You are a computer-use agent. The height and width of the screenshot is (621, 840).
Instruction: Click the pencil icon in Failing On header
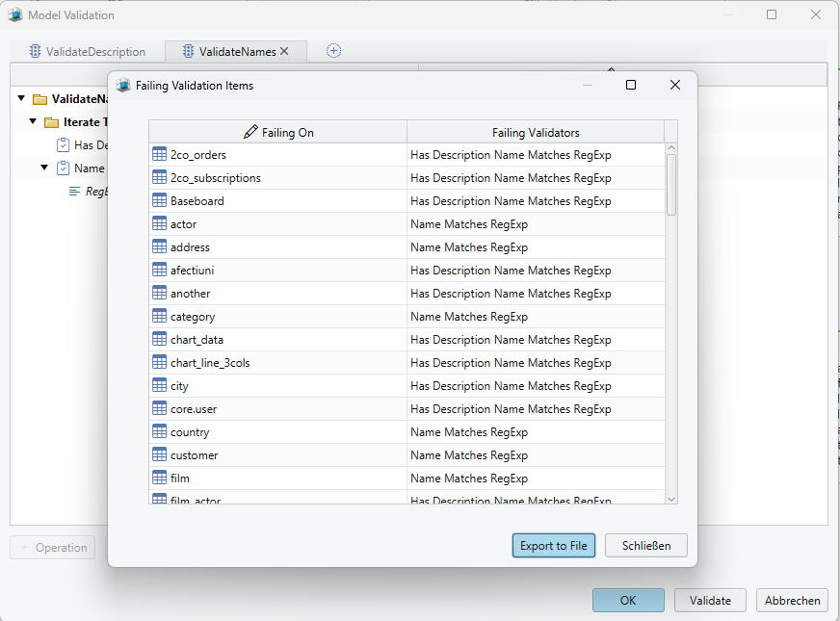[250, 132]
